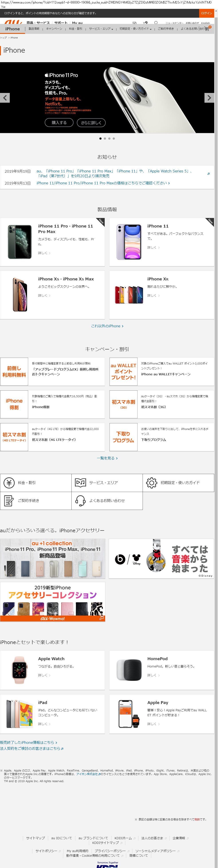
Task: Select the second carousel indicator dot
Action: tap(105, 139)
